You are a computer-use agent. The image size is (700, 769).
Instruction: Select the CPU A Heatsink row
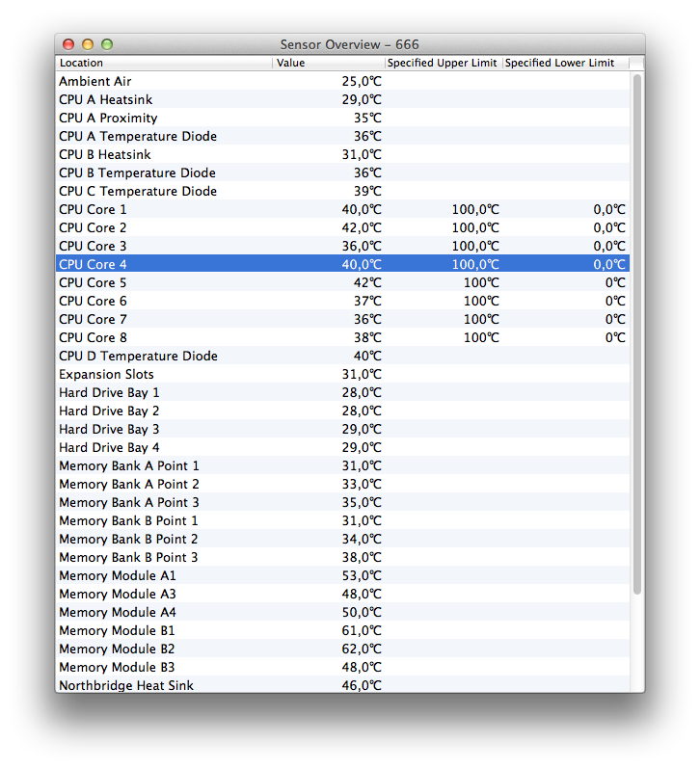342,99
